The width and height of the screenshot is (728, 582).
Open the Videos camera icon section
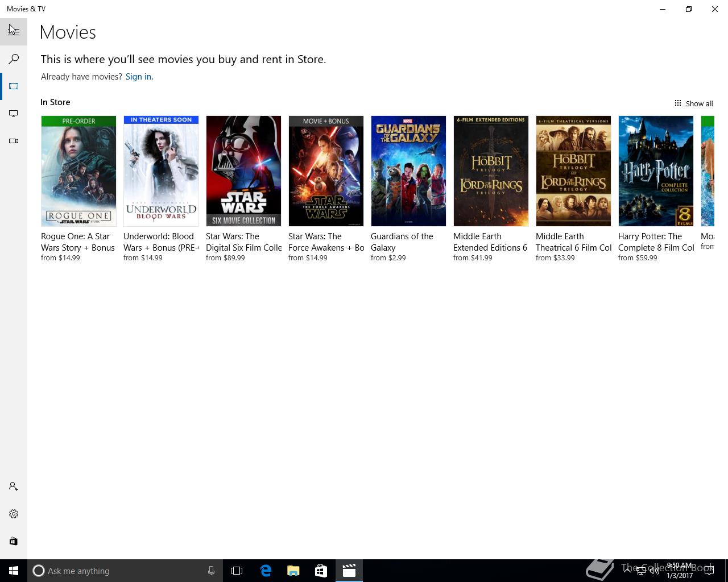point(14,141)
